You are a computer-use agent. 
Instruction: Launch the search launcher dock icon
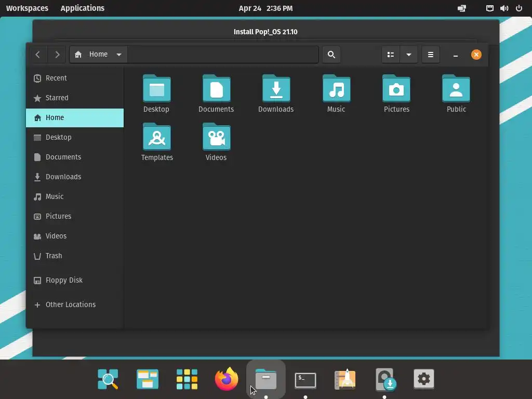pyautogui.click(x=108, y=379)
